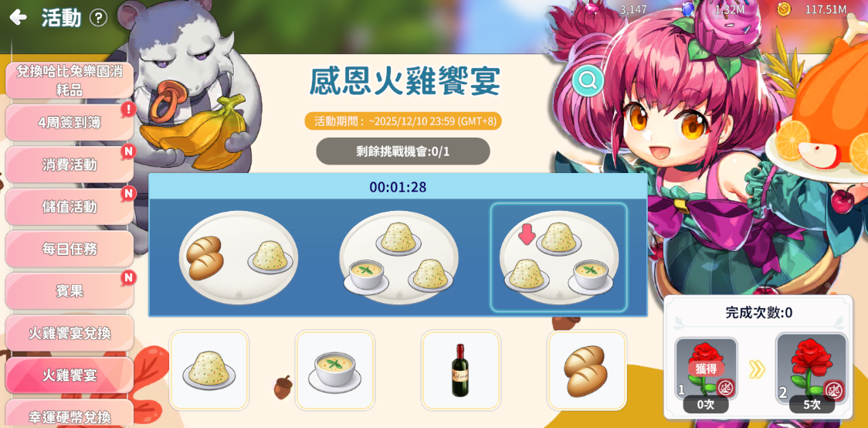Tap the gold coin currency icon
The width and height of the screenshot is (868, 428).
(783, 8)
